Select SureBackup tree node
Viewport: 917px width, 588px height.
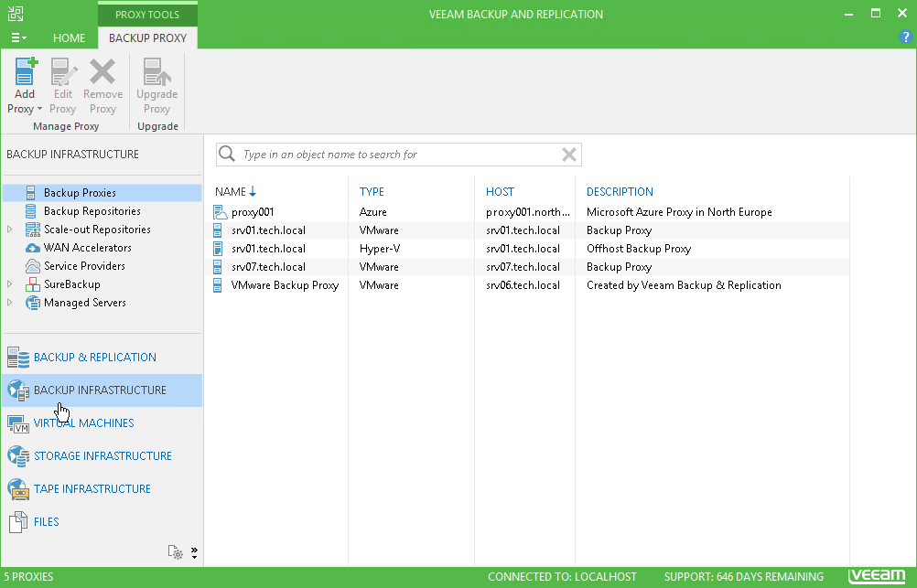coord(72,284)
